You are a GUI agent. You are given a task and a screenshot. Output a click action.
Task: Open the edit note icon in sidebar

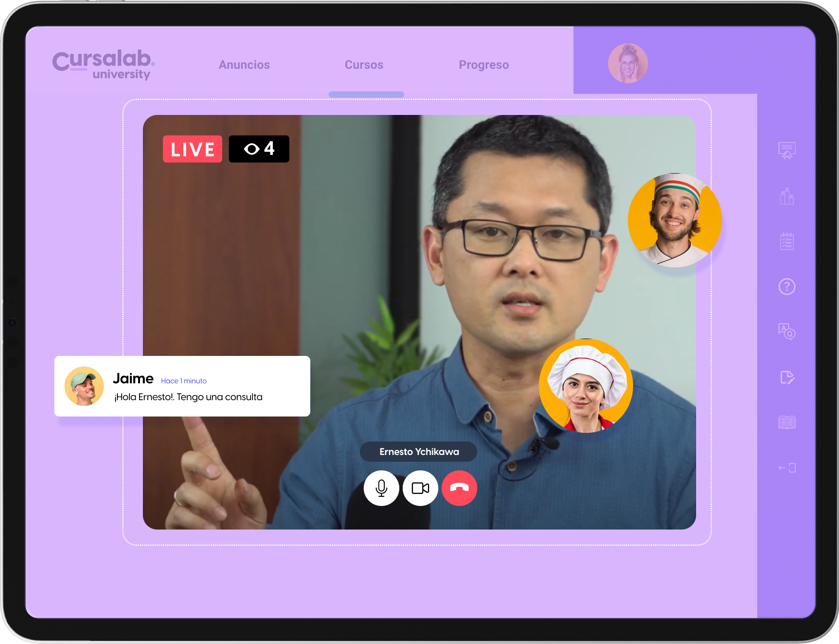(x=787, y=378)
